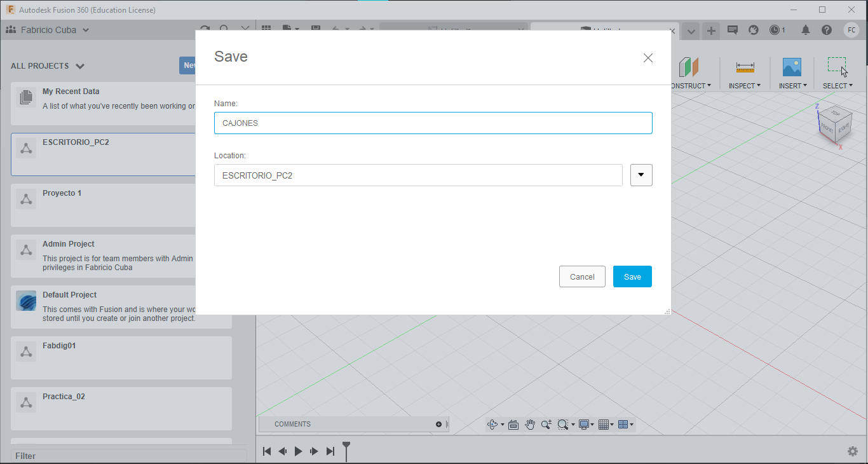Expand the Fabricio Cuba team switcher

click(x=86, y=30)
